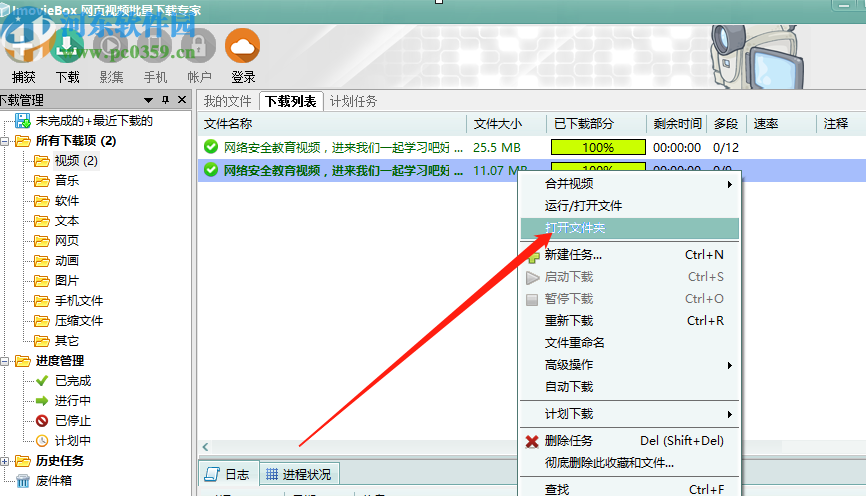Click the 帐户 toolbar lock button

click(x=199, y=55)
